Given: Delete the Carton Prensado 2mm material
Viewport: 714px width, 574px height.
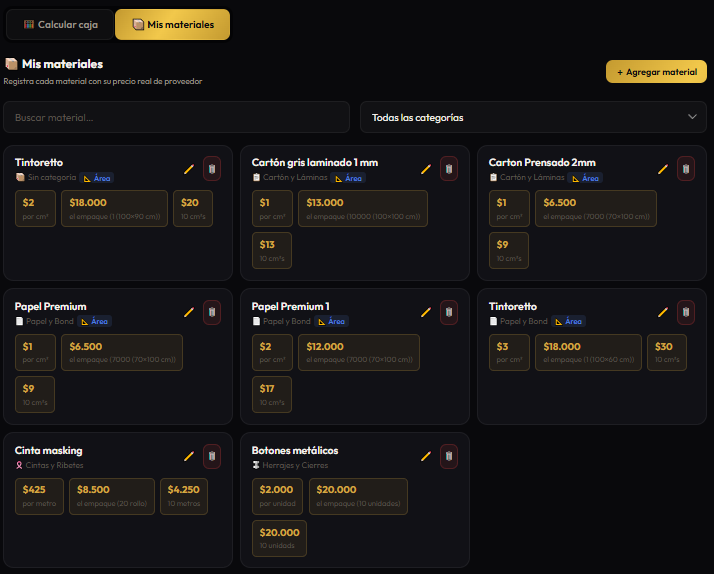Looking at the screenshot, I should [x=686, y=169].
